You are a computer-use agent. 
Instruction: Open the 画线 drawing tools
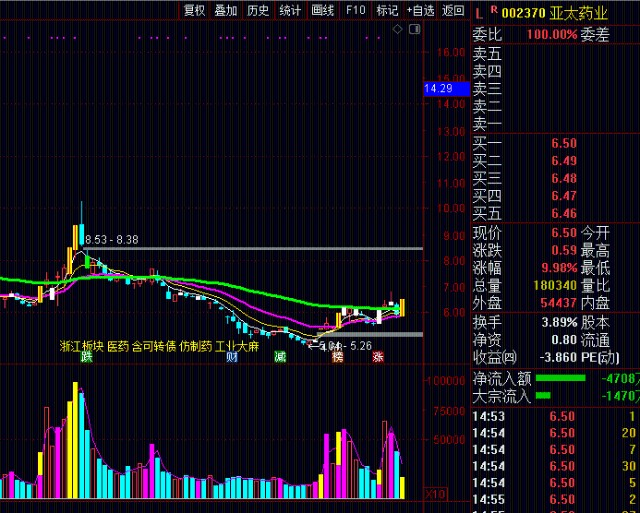coord(323,11)
